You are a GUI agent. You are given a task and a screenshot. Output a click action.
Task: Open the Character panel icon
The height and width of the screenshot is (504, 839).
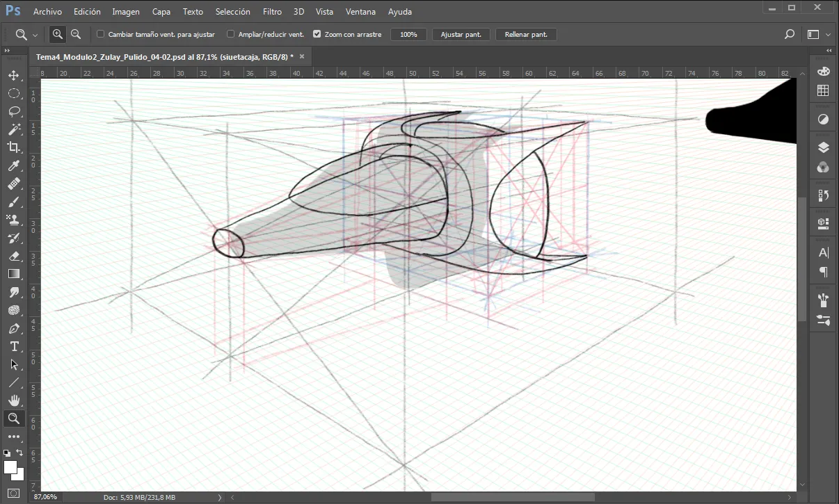pos(823,252)
